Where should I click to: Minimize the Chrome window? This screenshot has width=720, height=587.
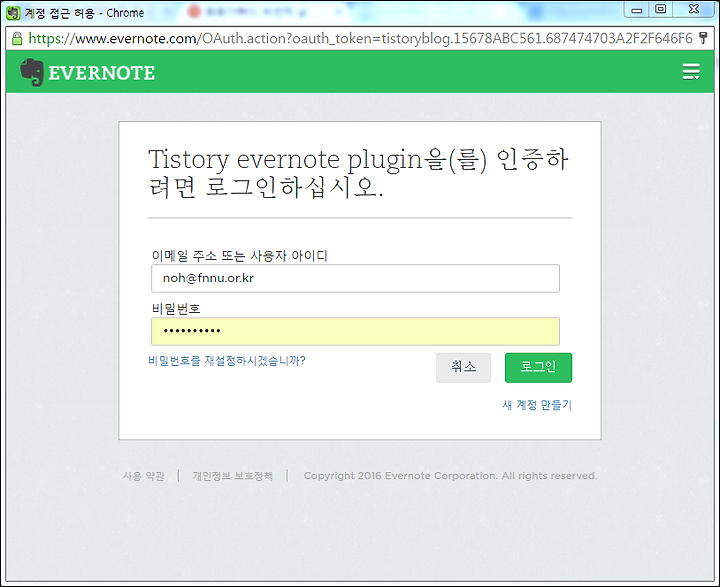(636, 10)
